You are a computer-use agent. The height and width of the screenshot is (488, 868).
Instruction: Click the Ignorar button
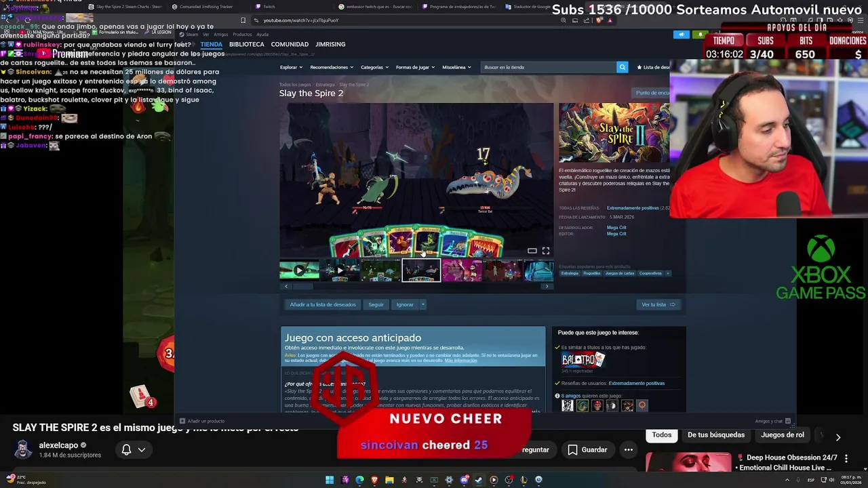coord(405,304)
